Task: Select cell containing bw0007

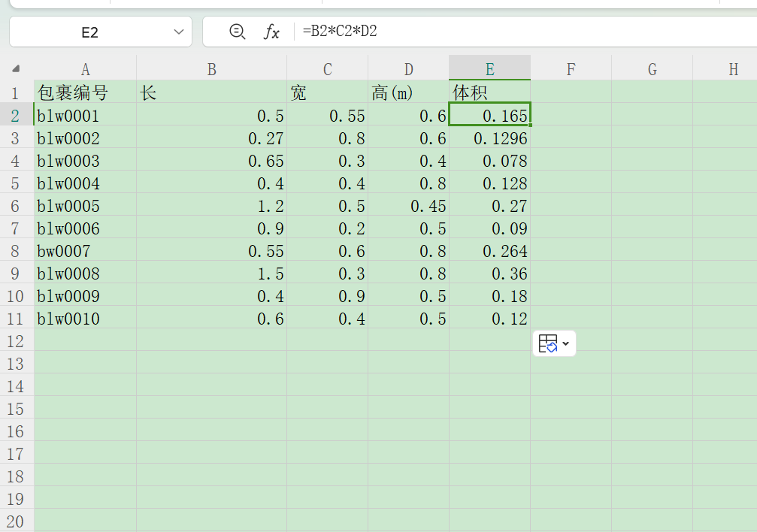Action: (85, 249)
